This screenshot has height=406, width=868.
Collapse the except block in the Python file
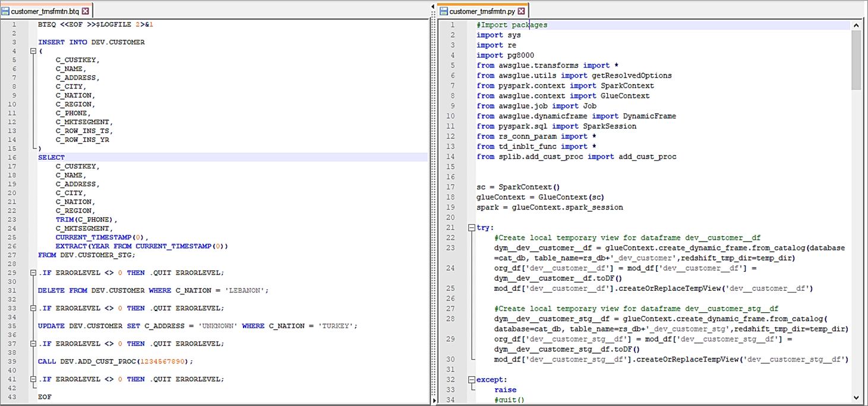click(471, 380)
